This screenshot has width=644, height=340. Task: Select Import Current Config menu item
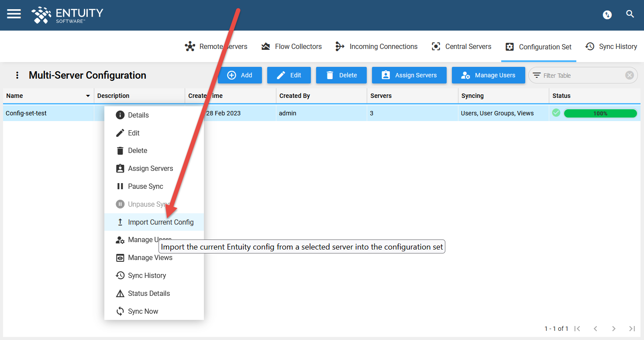click(154, 222)
